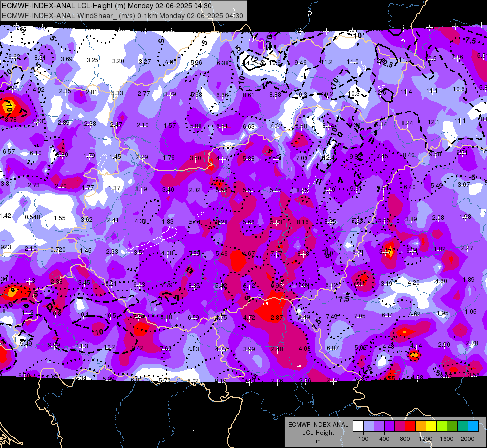Image resolution: width=487 pixels, height=448 pixels.
Task: Click the wind shear value 5.45
Action: pos(275,190)
